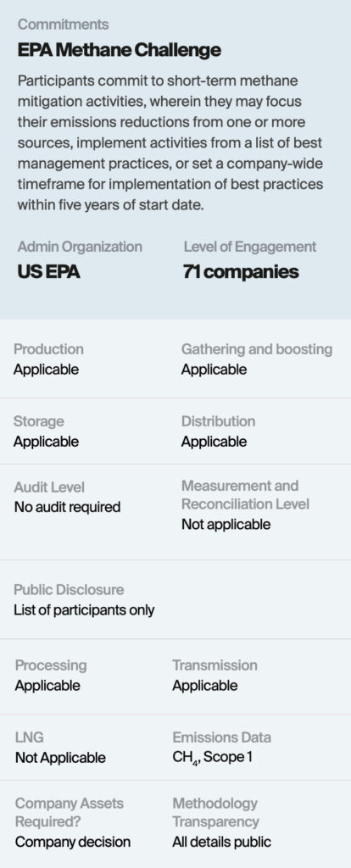Image resolution: width=351 pixels, height=868 pixels.
Task: Click the Not applicable reconciliation value
Action: click(x=226, y=524)
